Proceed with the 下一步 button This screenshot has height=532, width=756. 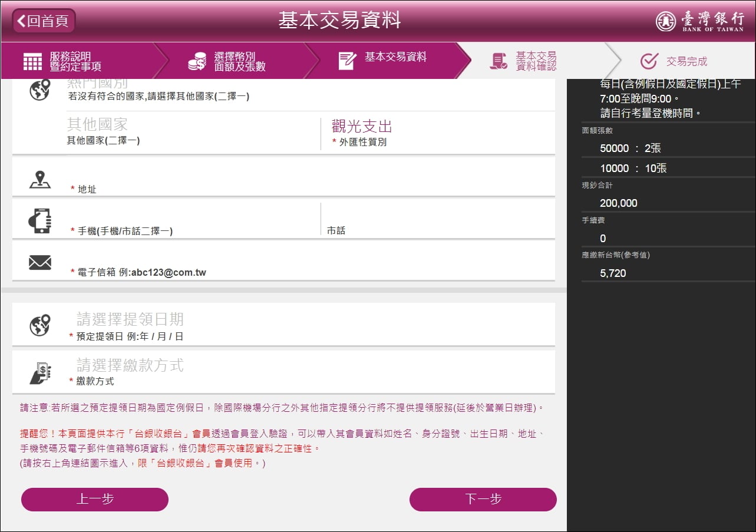tap(483, 499)
